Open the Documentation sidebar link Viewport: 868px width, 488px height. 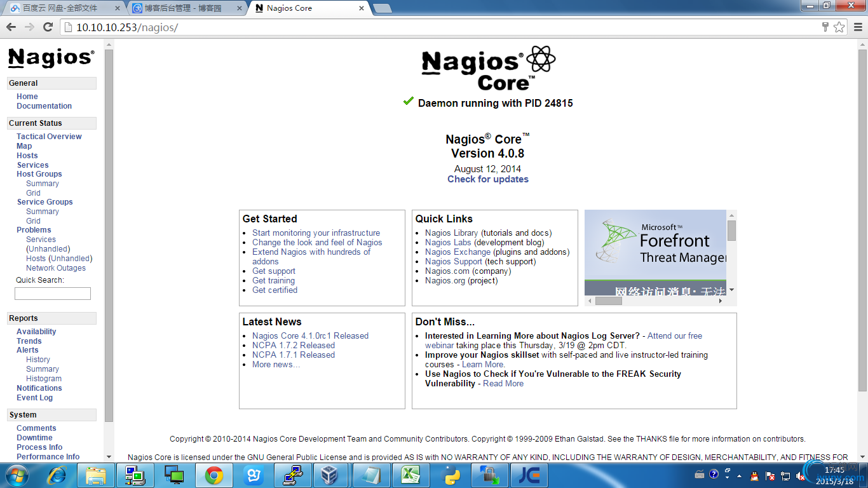click(x=44, y=106)
